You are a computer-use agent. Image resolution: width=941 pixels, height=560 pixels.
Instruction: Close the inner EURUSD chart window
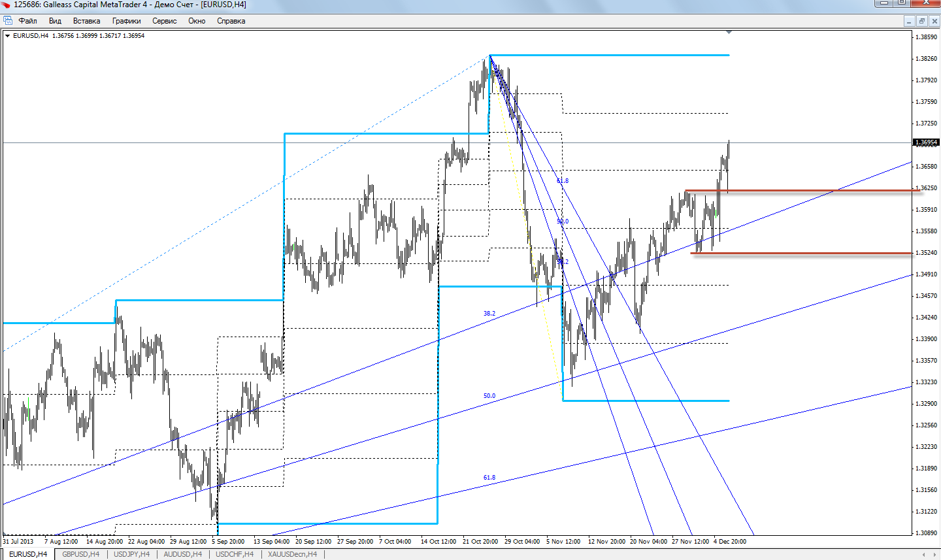[x=934, y=21]
